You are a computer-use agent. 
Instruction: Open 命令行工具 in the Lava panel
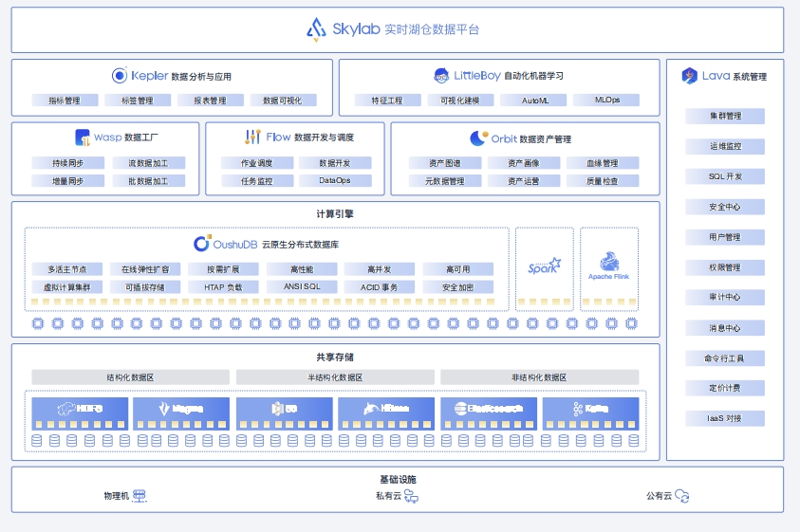click(x=725, y=358)
